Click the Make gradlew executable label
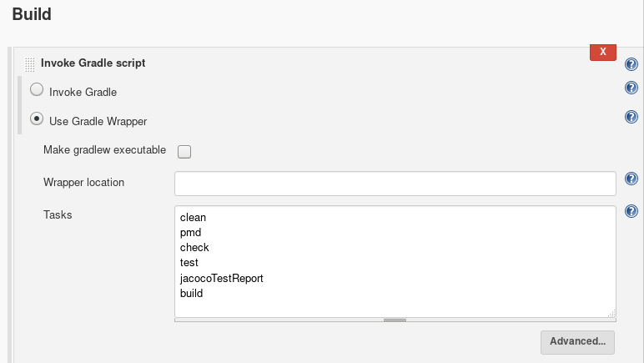Image resolution: width=644 pixels, height=363 pixels. coord(105,150)
